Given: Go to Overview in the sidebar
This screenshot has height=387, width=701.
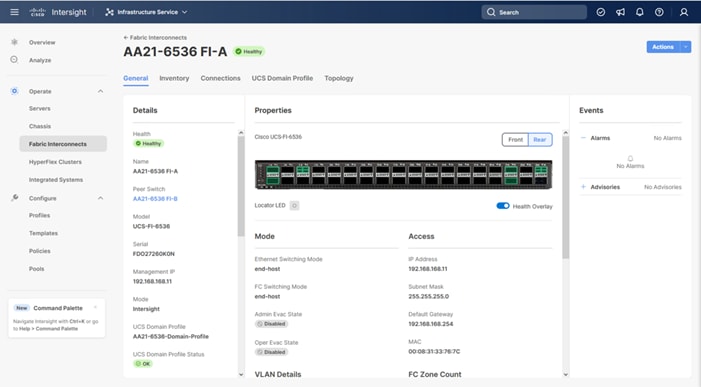Looking at the screenshot, I should tap(42, 42).
